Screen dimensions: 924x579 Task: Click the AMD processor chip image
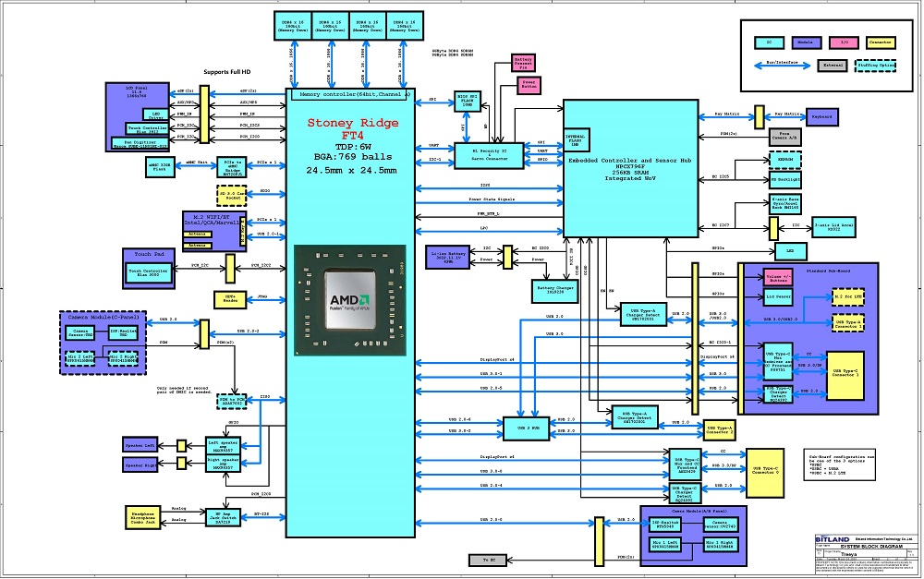tap(350, 300)
